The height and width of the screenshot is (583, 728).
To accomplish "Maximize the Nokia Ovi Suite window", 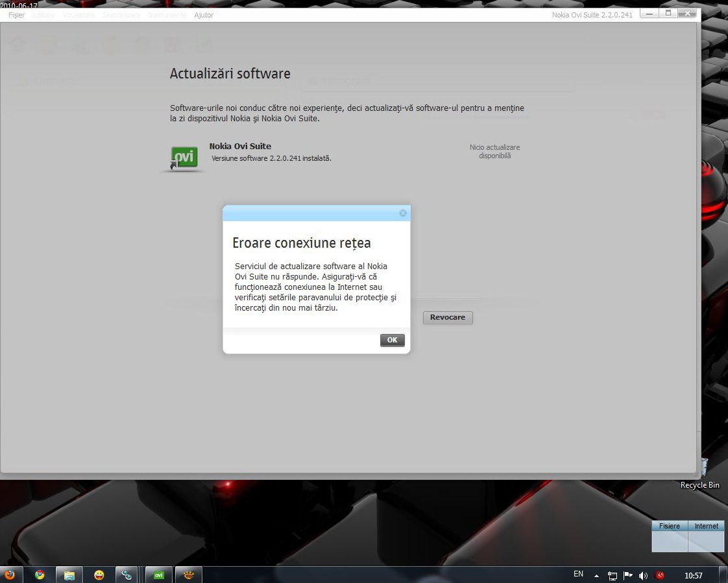I will (x=668, y=14).
